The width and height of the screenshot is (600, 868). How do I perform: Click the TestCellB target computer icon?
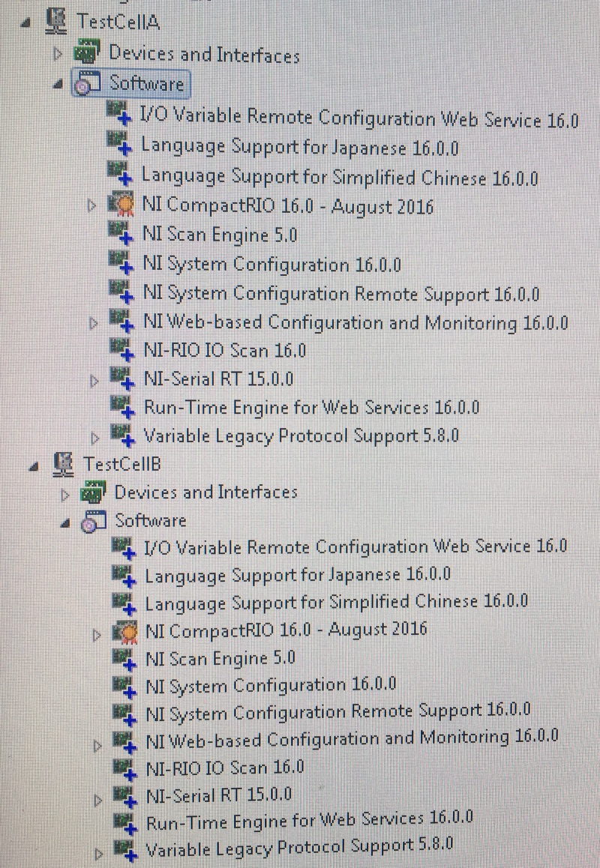pos(63,464)
